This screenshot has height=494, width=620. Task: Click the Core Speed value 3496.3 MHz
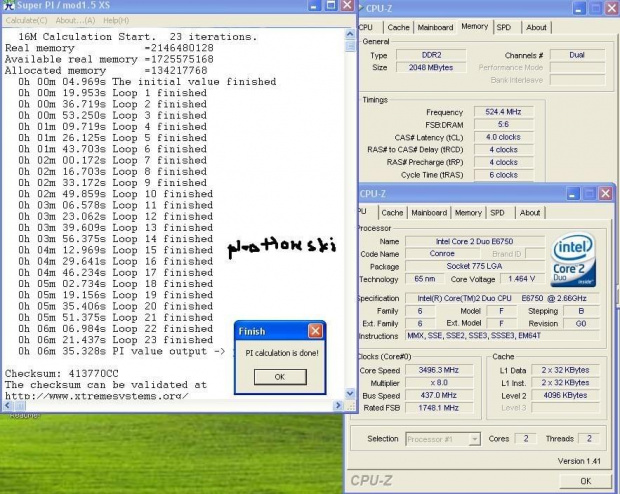439,370
